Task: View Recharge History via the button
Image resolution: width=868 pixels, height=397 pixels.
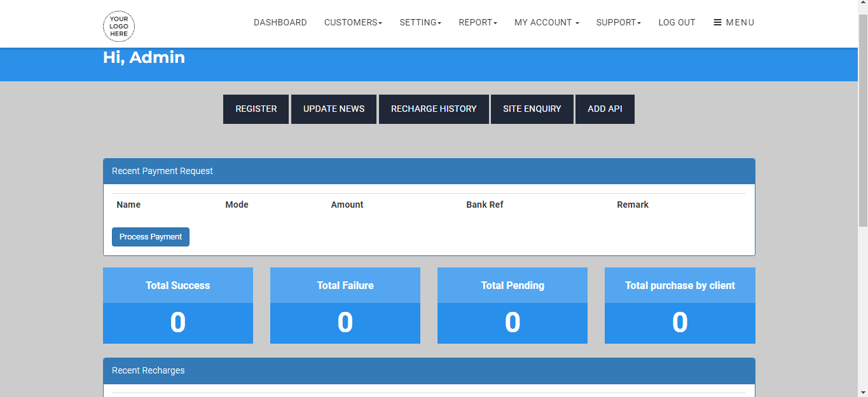Action: pyautogui.click(x=434, y=109)
